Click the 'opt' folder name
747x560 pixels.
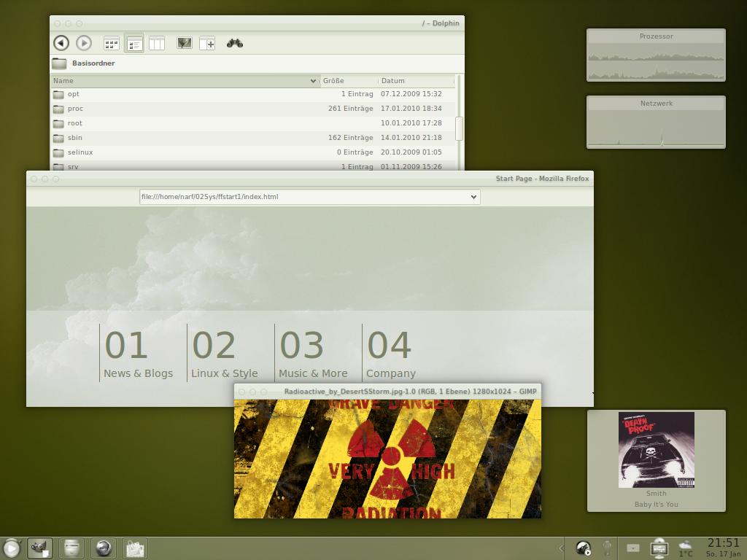point(74,94)
